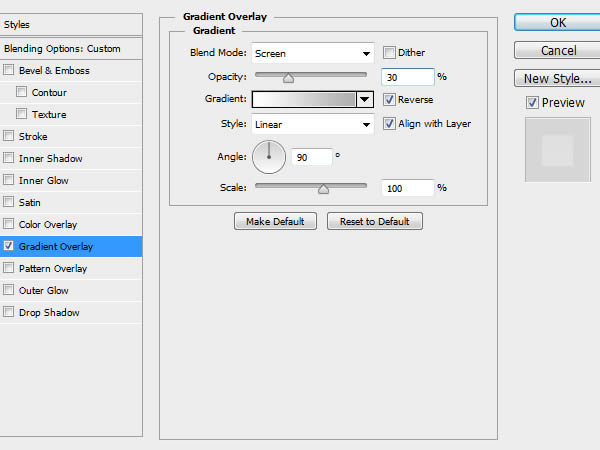This screenshot has width=600, height=450.
Task: Enable the Stroke checkbox
Action: pyautogui.click(x=8, y=136)
